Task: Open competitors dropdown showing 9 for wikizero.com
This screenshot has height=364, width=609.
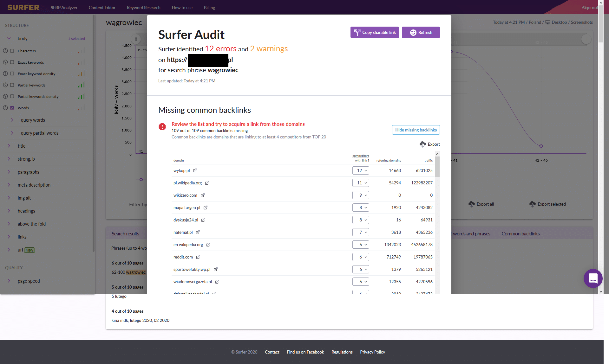Action: (361, 195)
